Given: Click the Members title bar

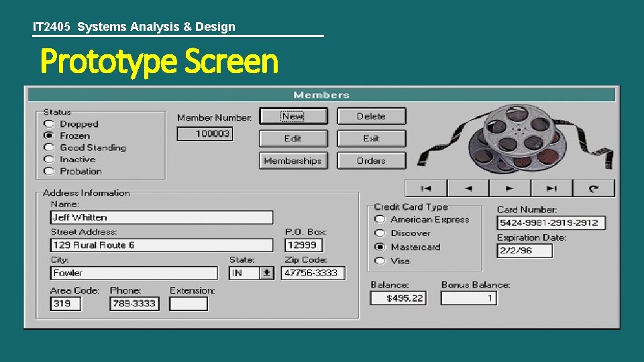Looking at the screenshot, I should [x=321, y=95].
